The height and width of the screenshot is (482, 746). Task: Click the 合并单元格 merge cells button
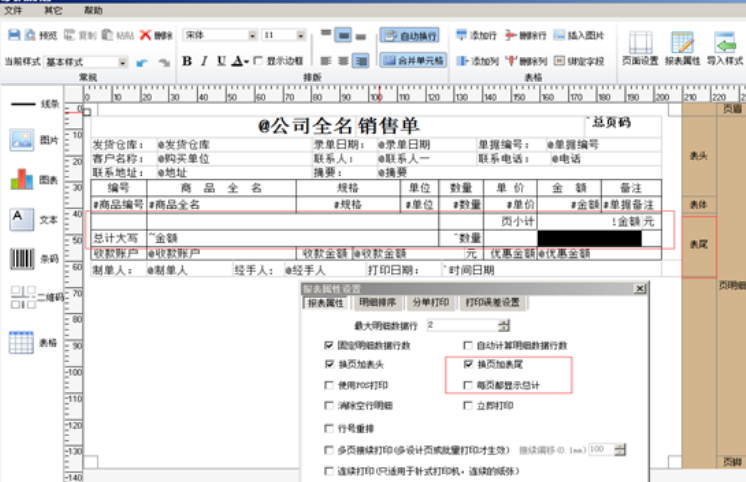pyautogui.click(x=413, y=60)
